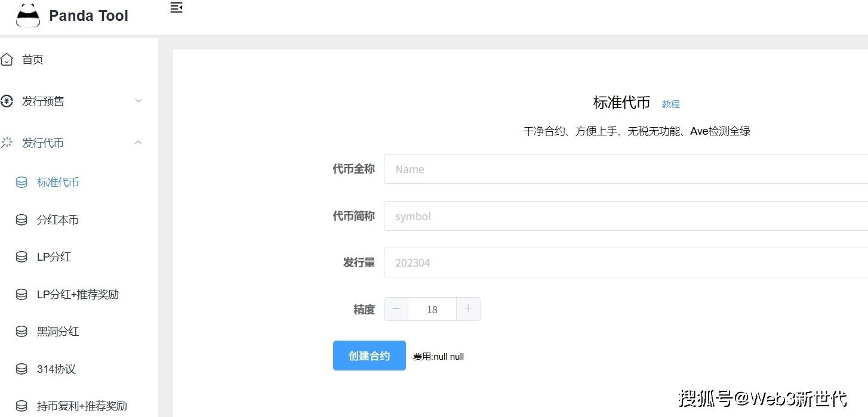Screen dimensions: 868x417
Task: Collapse the 发行代币 submenu chevron
Action: click(x=138, y=143)
